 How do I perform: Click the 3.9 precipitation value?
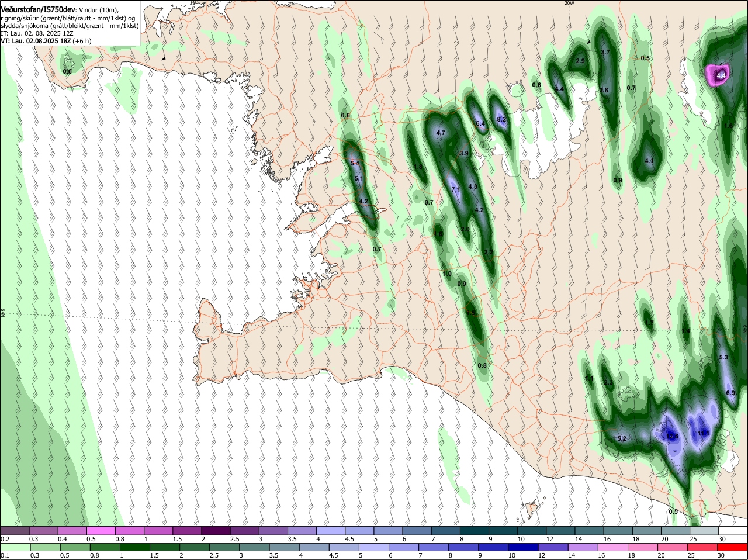click(464, 153)
